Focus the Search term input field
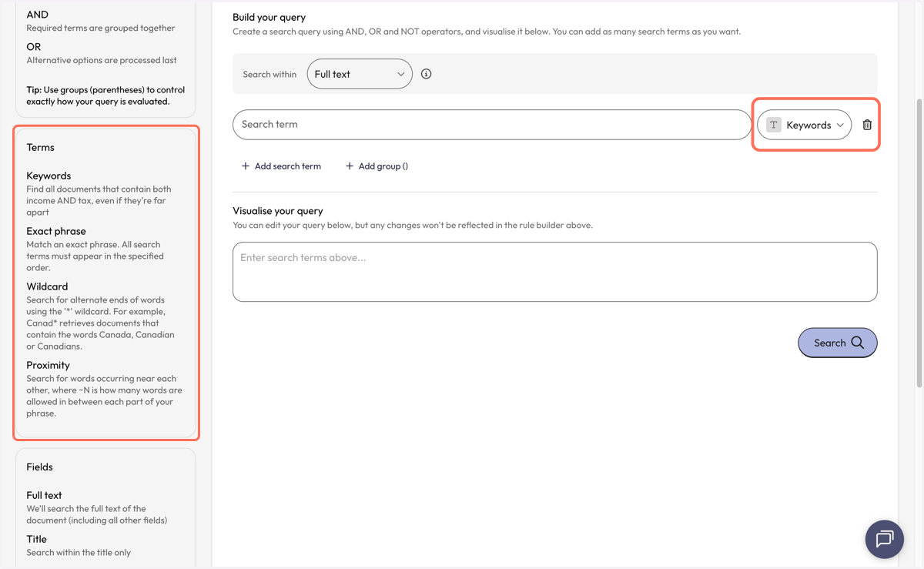924x569 pixels. click(492, 125)
